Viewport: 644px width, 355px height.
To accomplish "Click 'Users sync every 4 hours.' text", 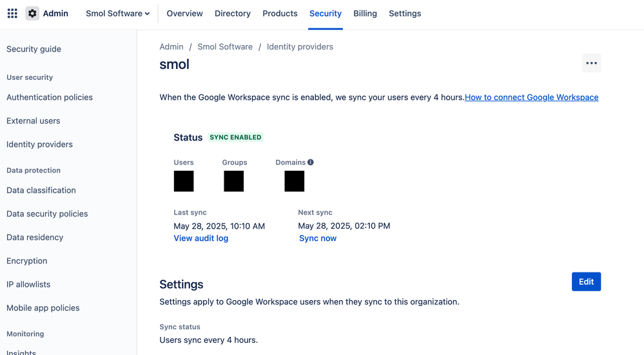I will 209,340.
